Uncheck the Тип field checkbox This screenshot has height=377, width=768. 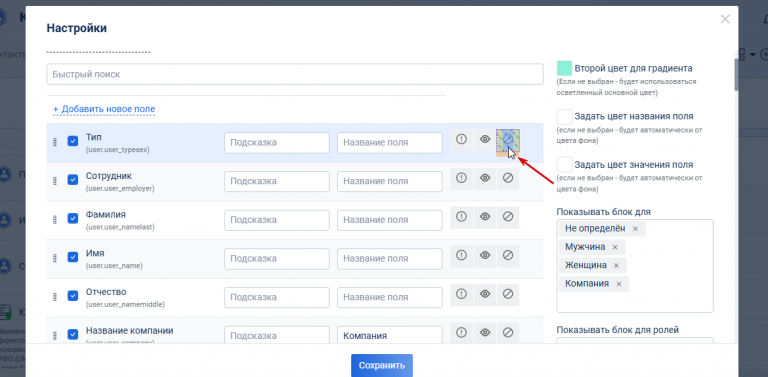tap(72, 141)
